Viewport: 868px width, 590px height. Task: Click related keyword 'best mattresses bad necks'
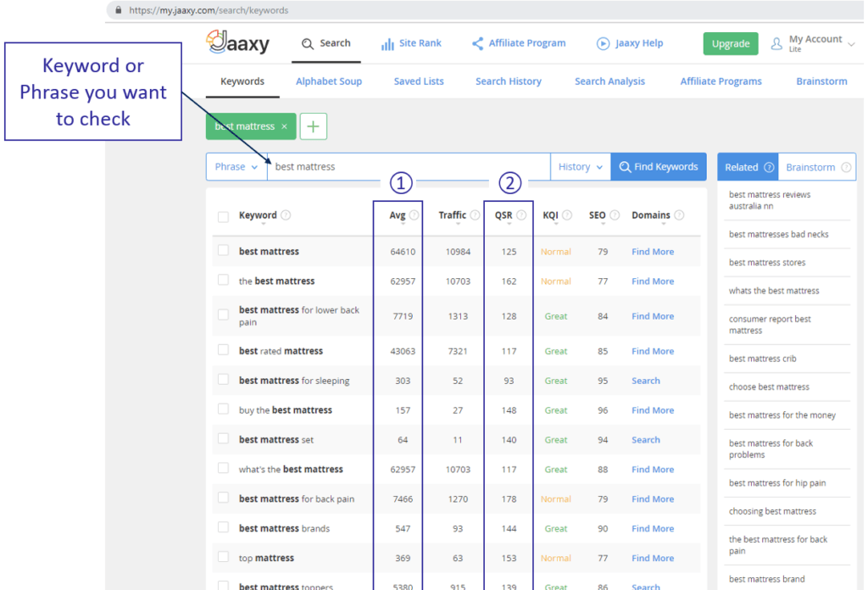(778, 234)
